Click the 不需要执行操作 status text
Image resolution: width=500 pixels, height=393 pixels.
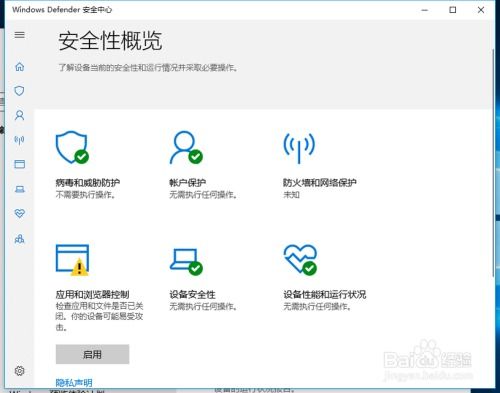pyautogui.click(x=86, y=195)
